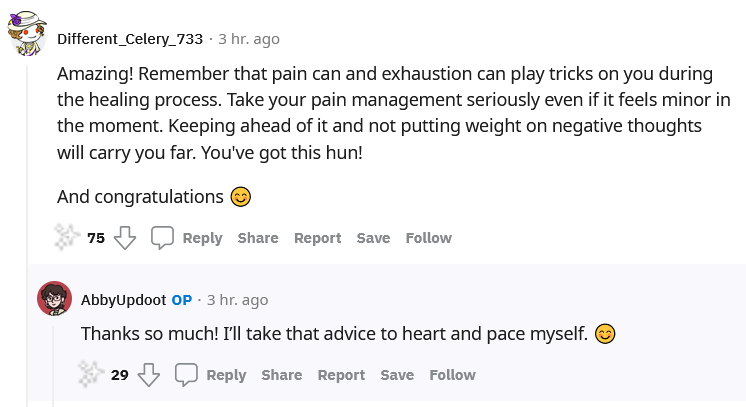
Task: Open the Different_Celery_733 username profile
Action: (x=130, y=39)
